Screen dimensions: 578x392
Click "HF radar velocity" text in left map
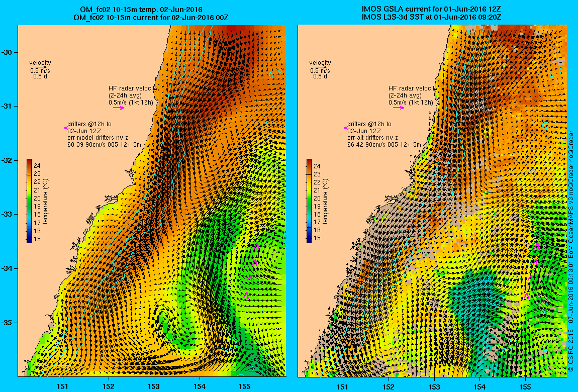(133, 88)
